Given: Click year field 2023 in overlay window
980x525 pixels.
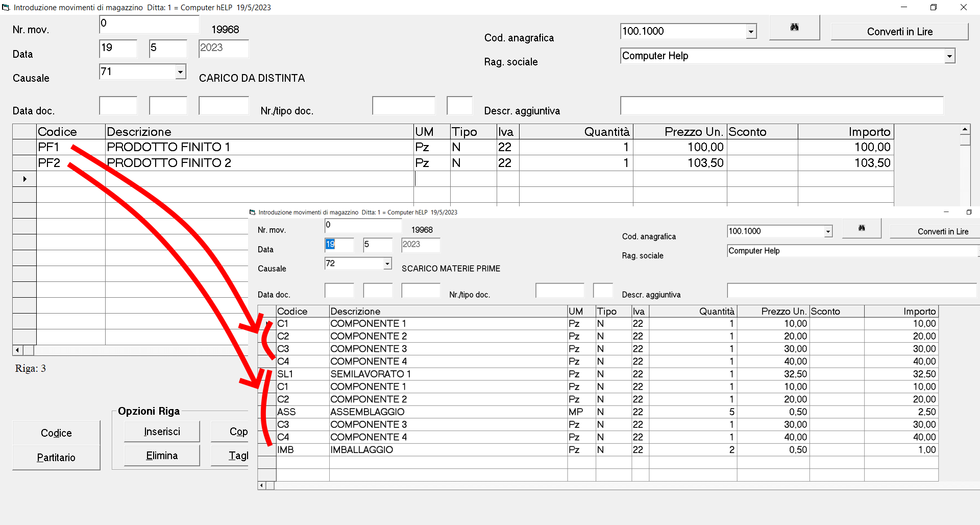Looking at the screenshot, I should (x=421, y=245).
